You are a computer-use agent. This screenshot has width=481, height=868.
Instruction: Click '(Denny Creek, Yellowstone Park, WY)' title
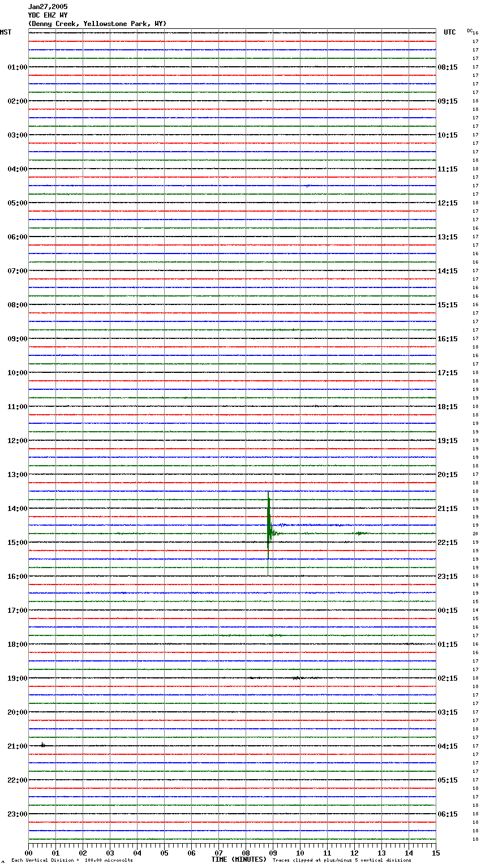coord(97,24)
